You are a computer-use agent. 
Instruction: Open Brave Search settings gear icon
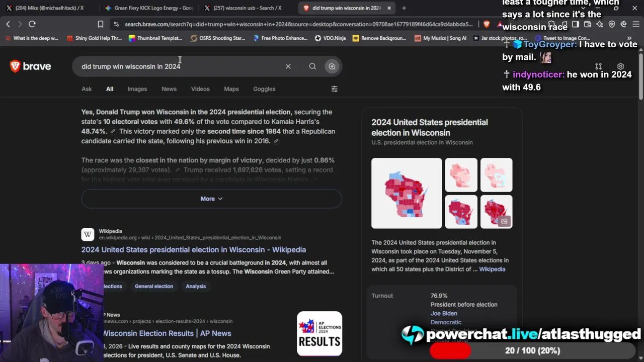(620, 66)
